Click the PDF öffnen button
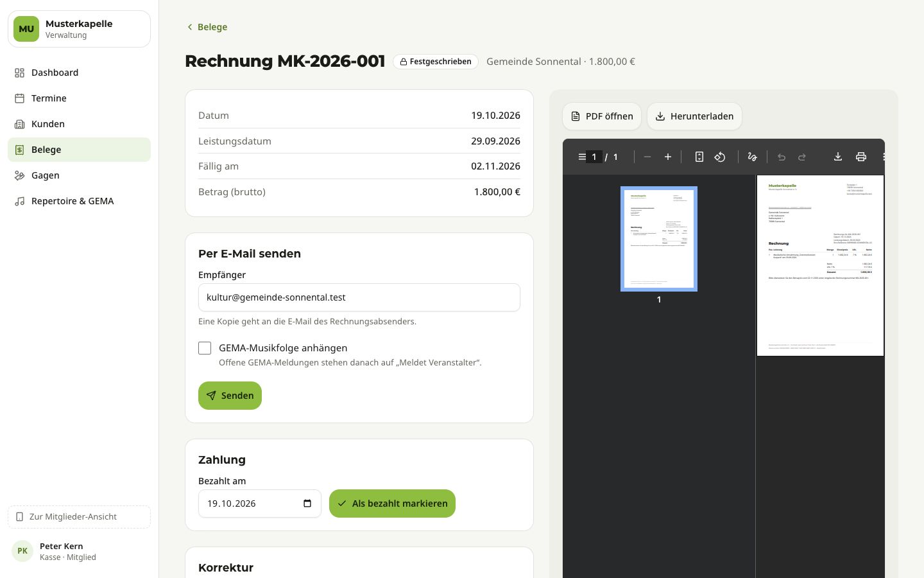 (x=602, y=116)
